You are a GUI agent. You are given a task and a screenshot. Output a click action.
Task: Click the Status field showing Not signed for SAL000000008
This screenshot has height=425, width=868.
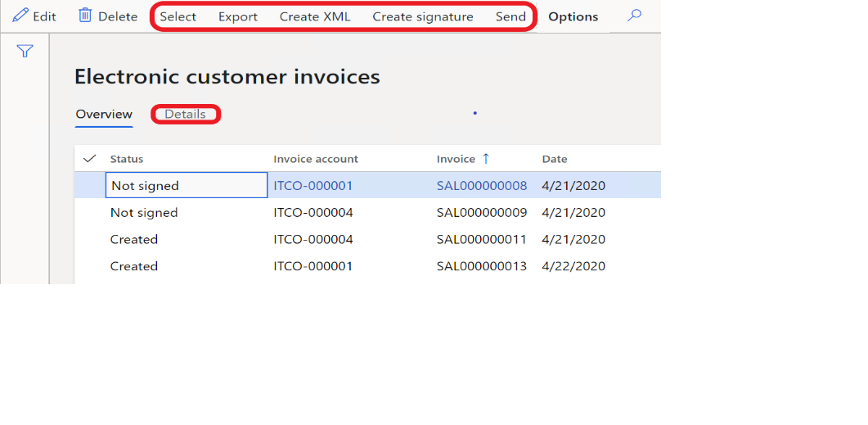187,185
